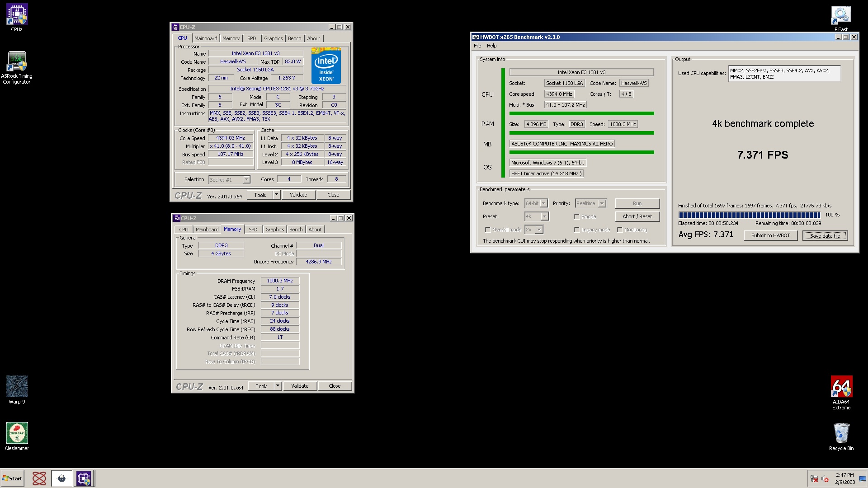The image size is (868, 488).
Task: Switch to CPU tab in bottom CPU-Z
Action: point(184,230)
